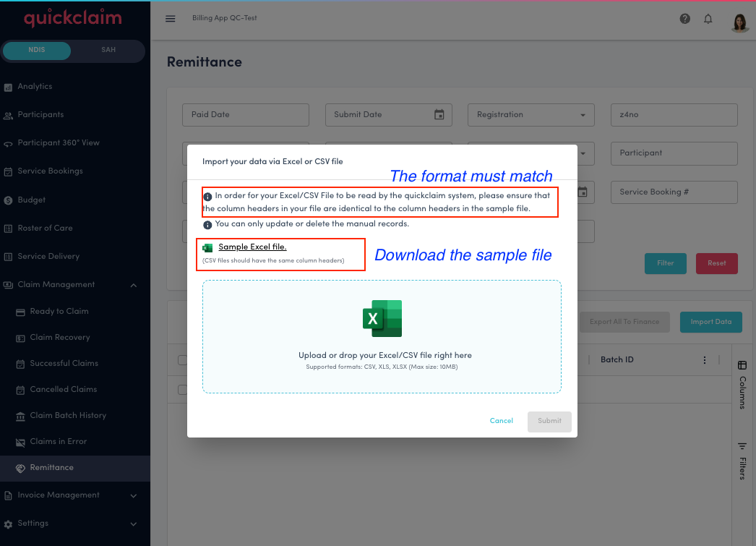The image size is (756, 546).
Task: Switch to the SAH mode toggle
Action: click(x=108, y=51)
